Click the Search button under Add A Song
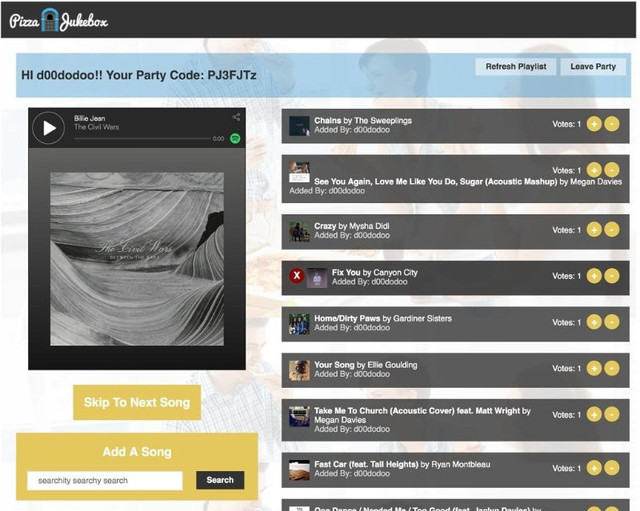The image size is (640, 511). (220, 480)
